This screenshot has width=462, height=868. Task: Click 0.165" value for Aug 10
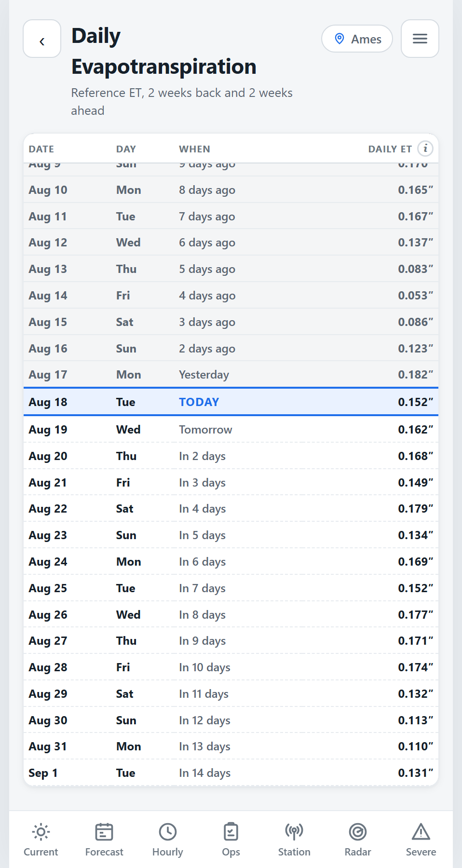[x=415, y=190]
